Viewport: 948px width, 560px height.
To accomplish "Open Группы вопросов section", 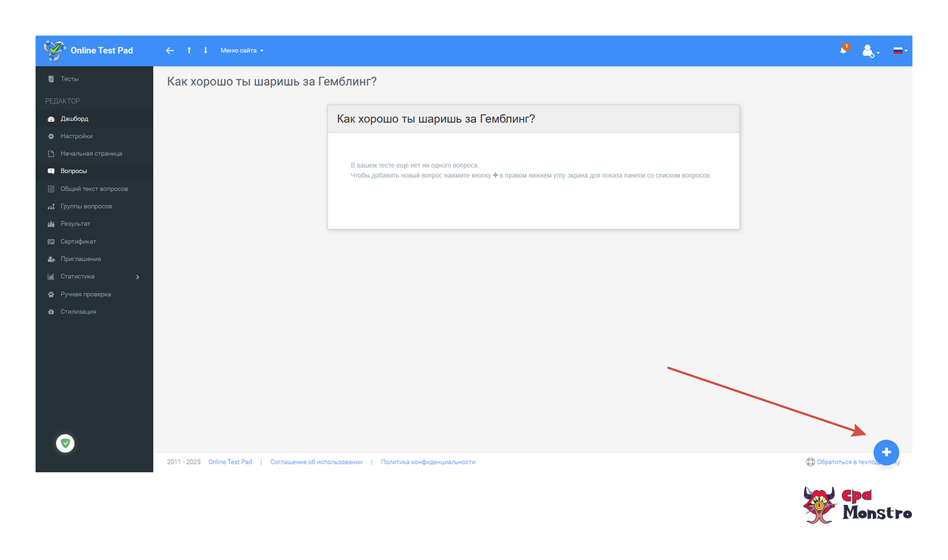I will point(94,206).
